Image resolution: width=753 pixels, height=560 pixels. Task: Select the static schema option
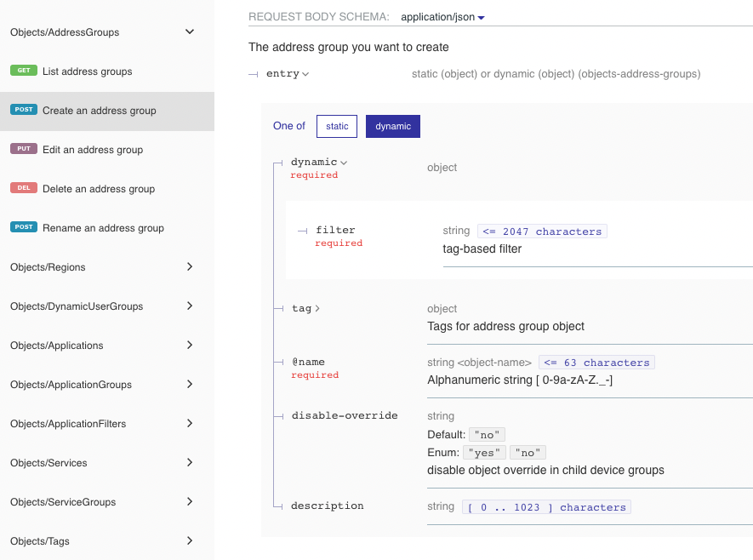(337, 126)
